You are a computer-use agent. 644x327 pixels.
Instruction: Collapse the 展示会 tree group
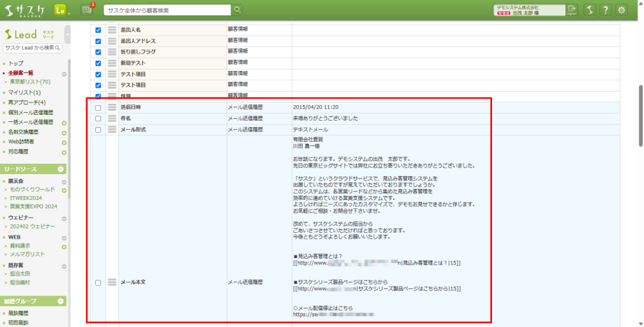point(64,181)
